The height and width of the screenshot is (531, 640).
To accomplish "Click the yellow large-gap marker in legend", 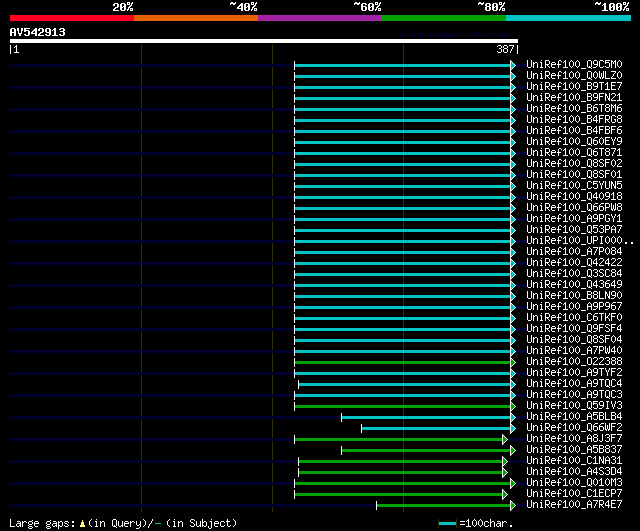I will pyautogui.click(x=82, y=524).
